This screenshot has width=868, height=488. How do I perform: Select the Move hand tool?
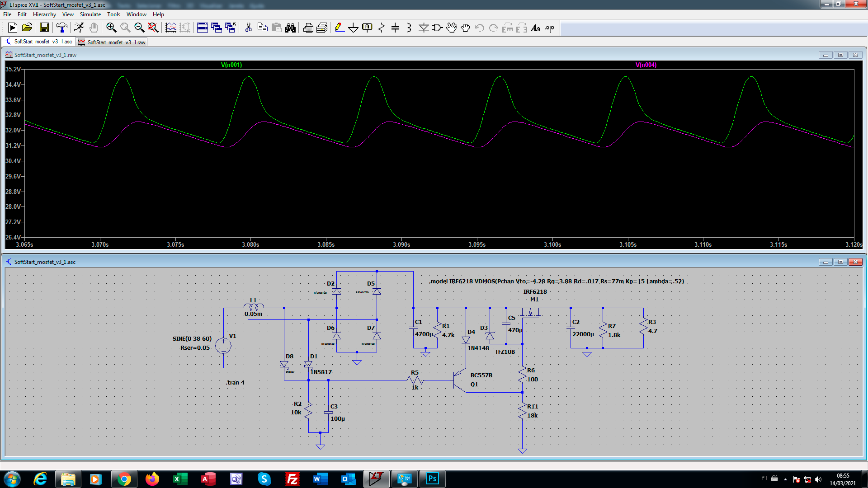(452, 28)
